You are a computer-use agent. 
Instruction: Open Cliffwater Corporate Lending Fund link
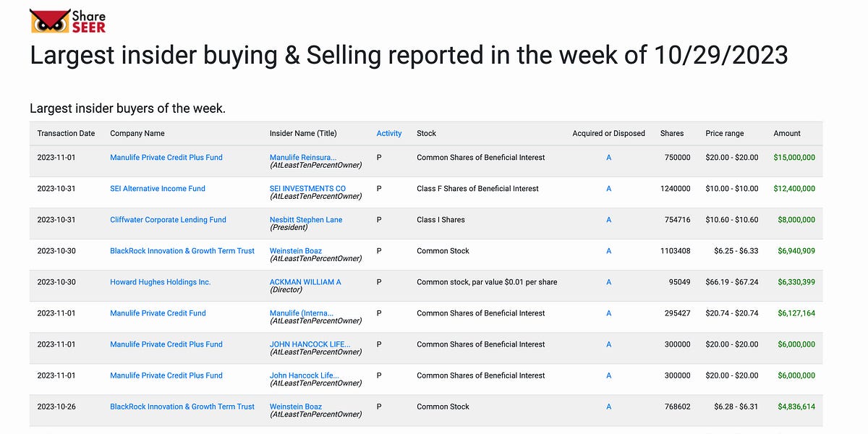pyautogui.click(x=168, y=219)
